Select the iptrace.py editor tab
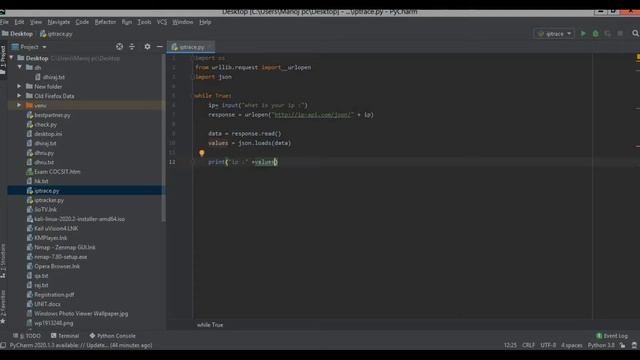The image size is (640, 360). [191, 47]
